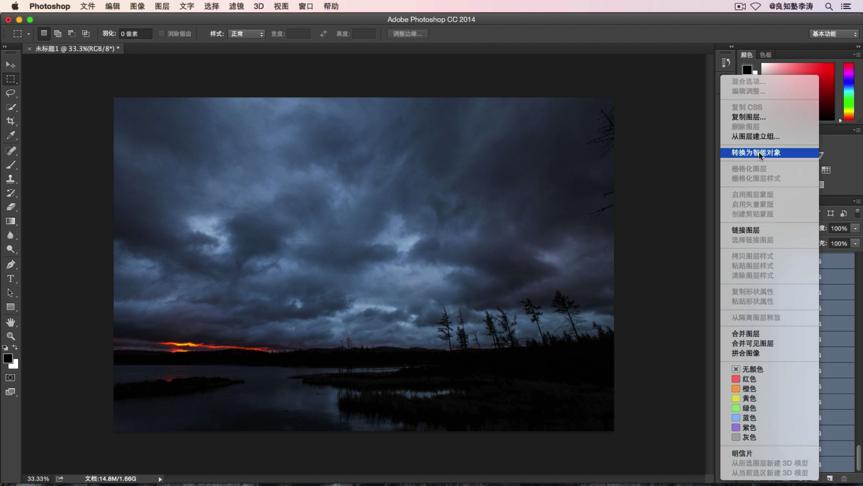Toggle the 消除锯齿 anti-alias checkbox
Viewport: 863px width, 486px height.
click(x=162, y=34)
